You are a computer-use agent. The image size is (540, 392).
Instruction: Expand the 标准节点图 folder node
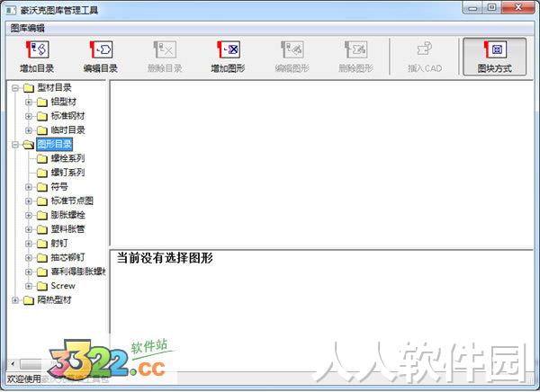29,201
